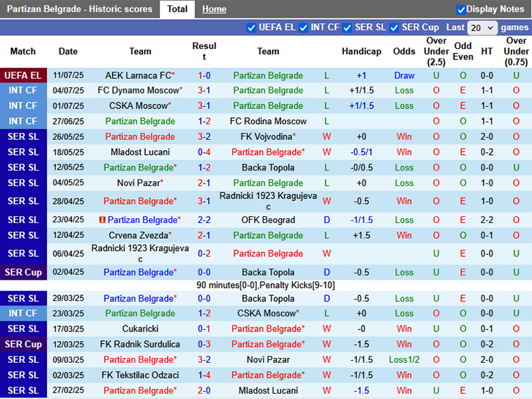Click the -0.5/1 handicap on 18/05/25
This screenshot has height=399, width=532.
click(x=361, y=152)
